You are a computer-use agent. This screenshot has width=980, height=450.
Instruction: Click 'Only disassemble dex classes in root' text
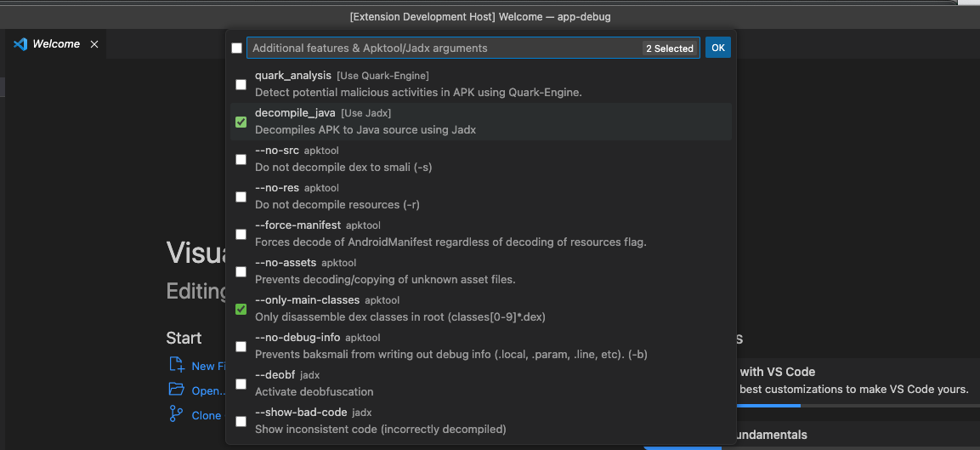400,316
